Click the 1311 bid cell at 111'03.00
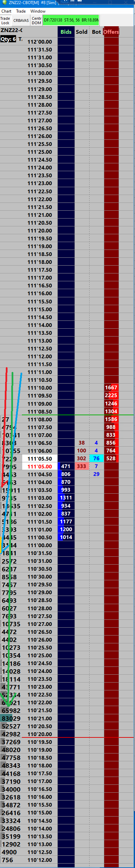Viewport: 135px width, 868px height. coord(66,497)
